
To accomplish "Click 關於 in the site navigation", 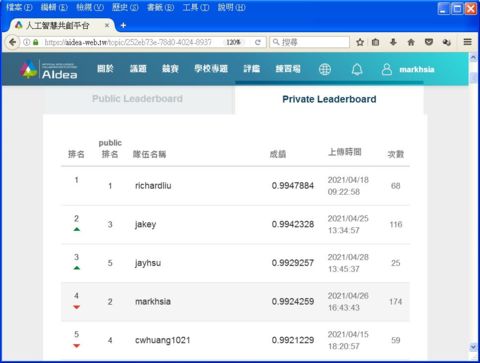I will 105,69.
